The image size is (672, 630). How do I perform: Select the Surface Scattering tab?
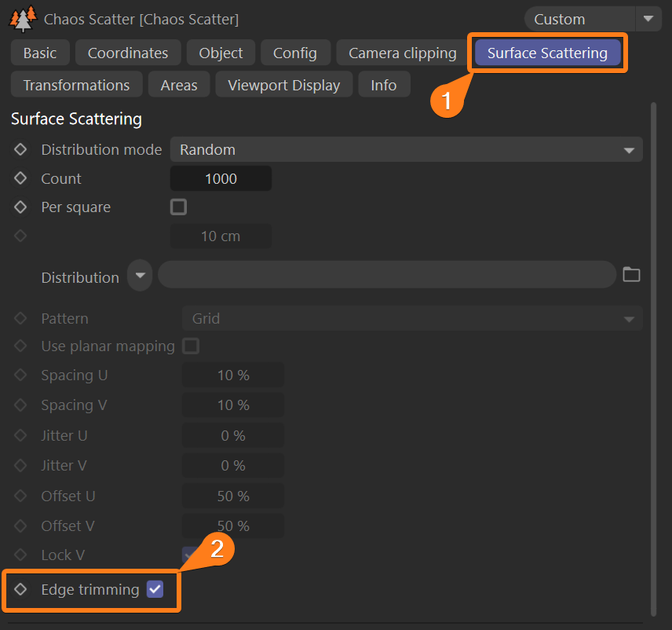(x=547, y=53)
